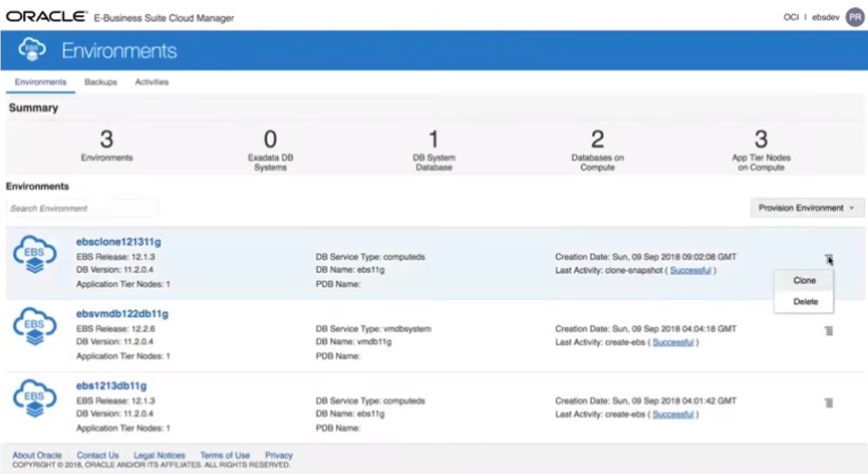Open the action menu icon for ebsvmdb122db11g
The image size is (868, 474).
pos(828,331)
